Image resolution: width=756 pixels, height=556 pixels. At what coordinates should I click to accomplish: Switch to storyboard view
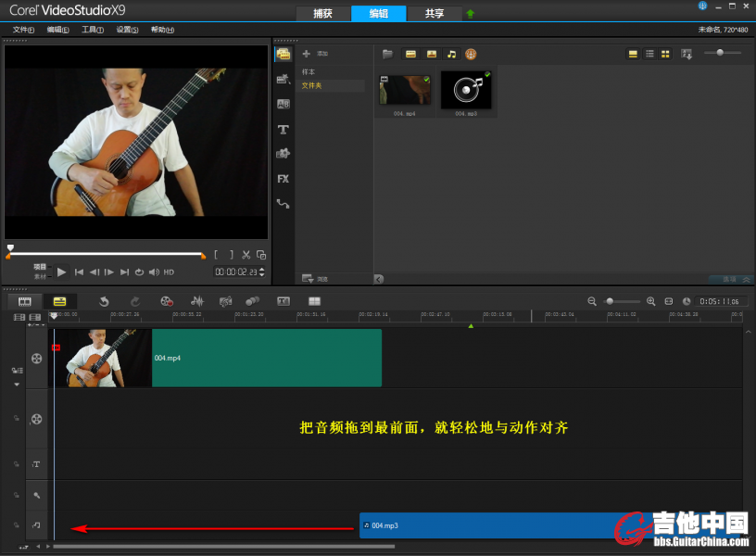[25, 302]
